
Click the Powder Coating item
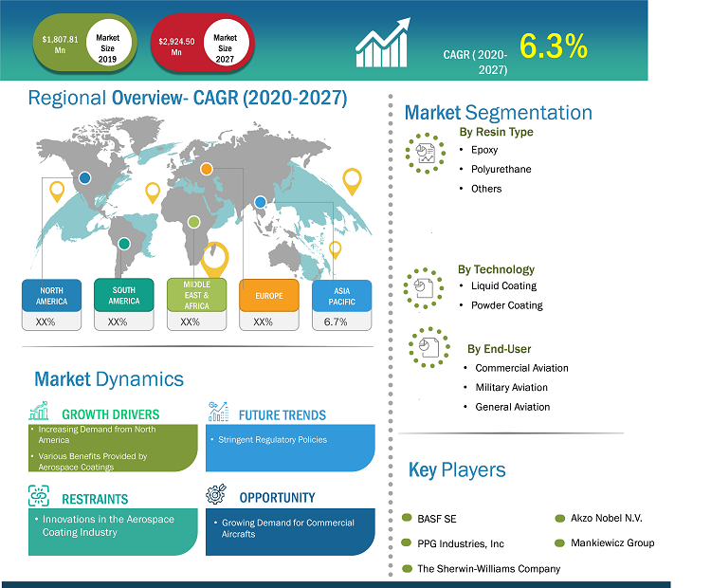507,305
